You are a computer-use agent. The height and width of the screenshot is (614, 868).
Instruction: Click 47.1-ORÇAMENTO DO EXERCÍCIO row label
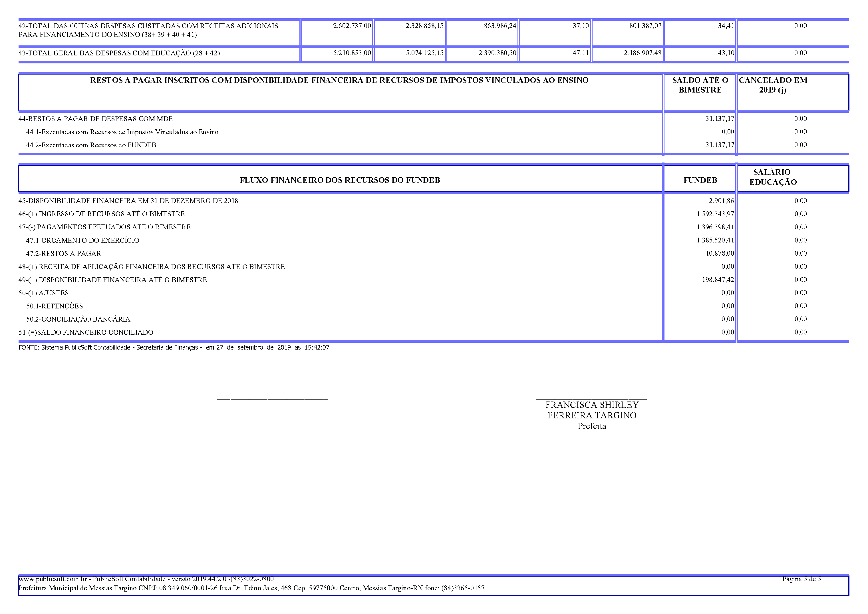pos(82,241)
